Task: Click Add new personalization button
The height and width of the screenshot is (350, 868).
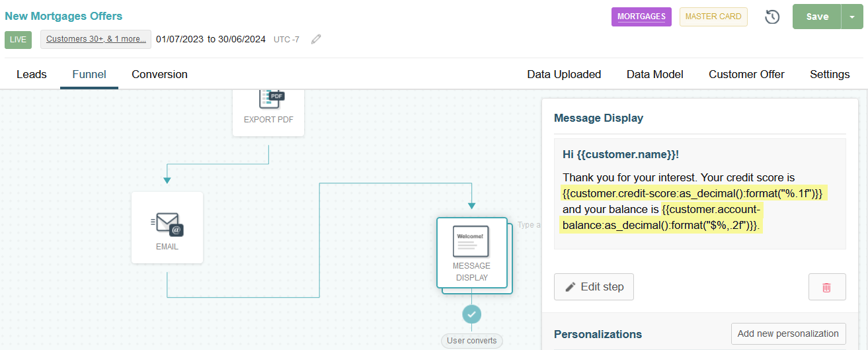Action: tap(789, 333)
